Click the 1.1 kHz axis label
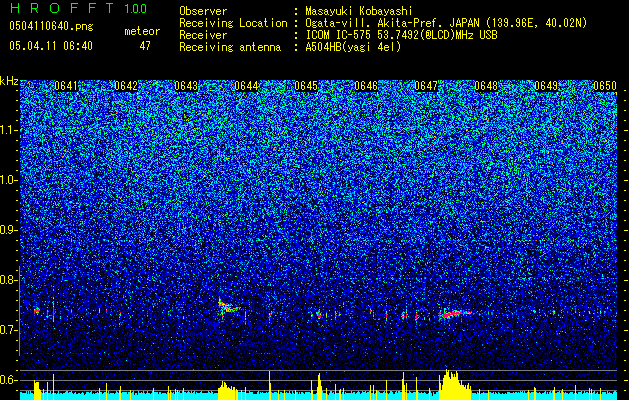This screenshot has width=629, height=400. click(8, 130)
